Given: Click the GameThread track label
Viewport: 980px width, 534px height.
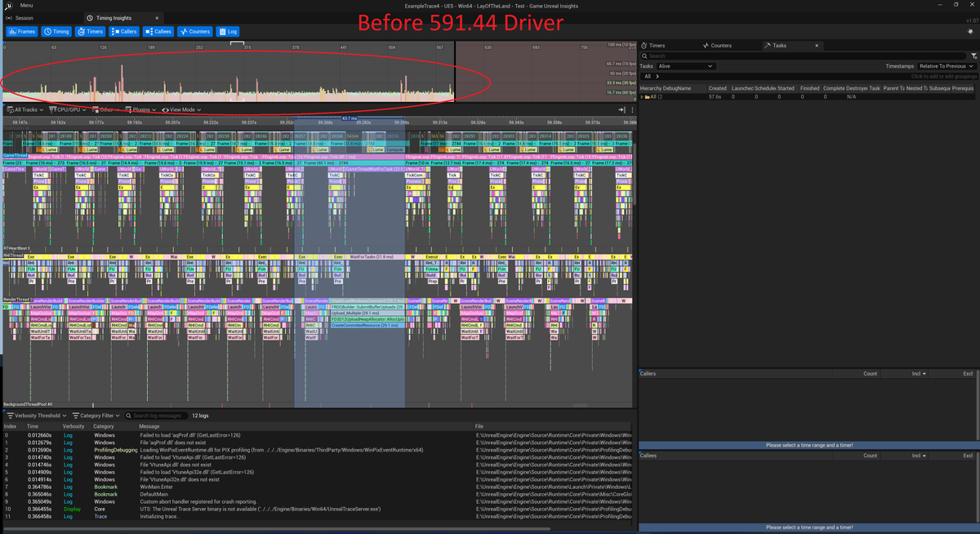Looking at the screenshot, I should (x=14, y=155).
